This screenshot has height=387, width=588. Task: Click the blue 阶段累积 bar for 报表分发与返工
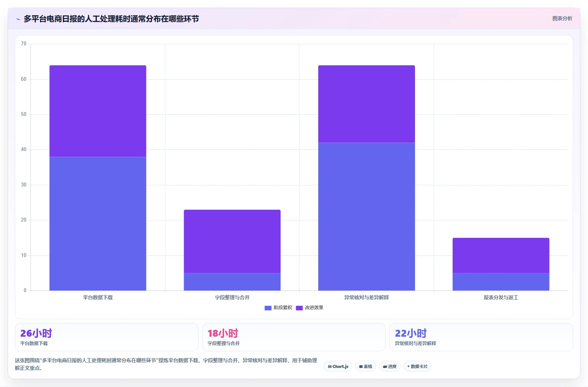pyautogui.click(x=501, y=282)
